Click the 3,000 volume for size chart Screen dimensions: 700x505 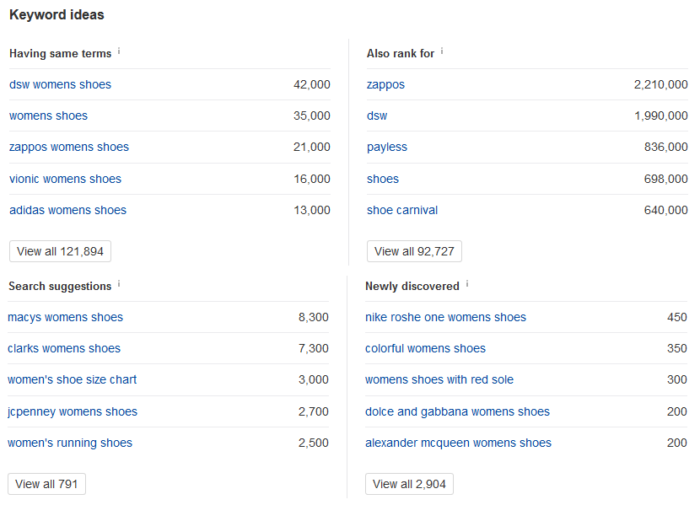[313, 380]
